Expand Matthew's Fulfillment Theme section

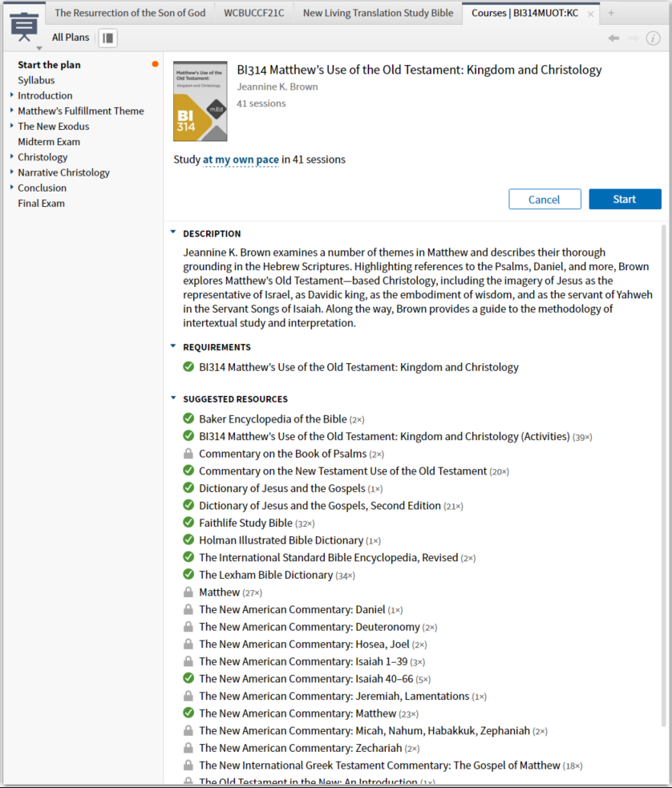11,111
